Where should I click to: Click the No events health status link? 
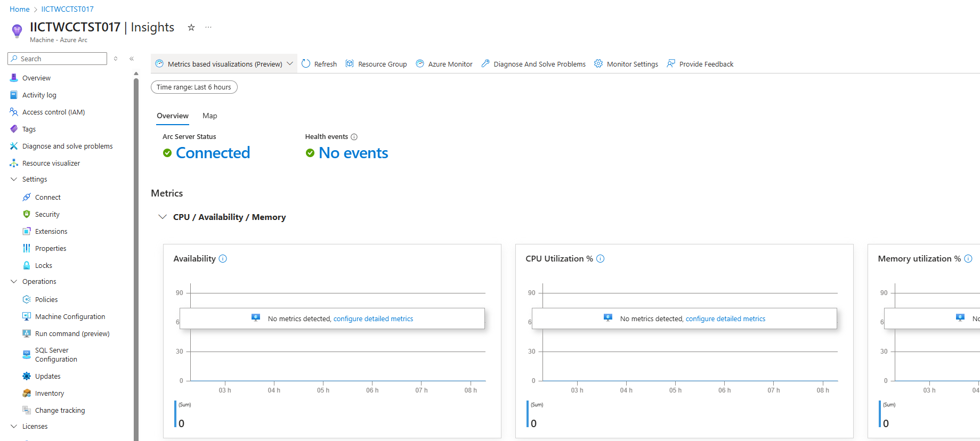point(353,153)
